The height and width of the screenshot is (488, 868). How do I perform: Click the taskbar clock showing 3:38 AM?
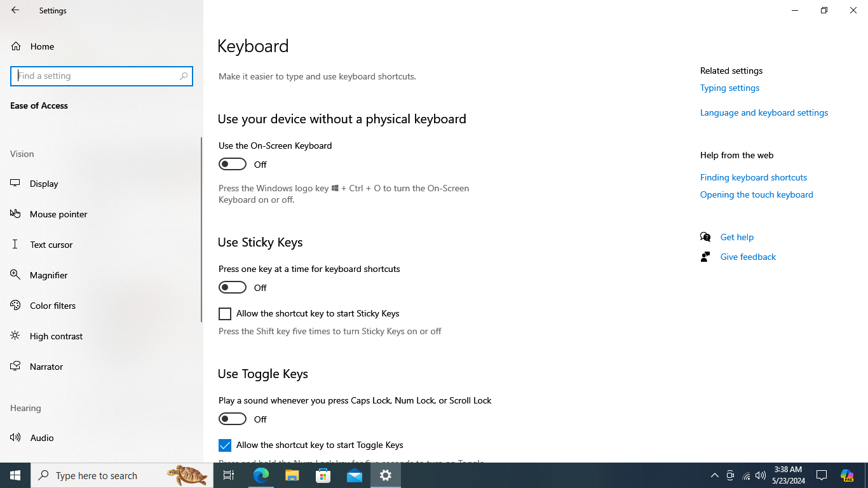(x=788, y=475)
